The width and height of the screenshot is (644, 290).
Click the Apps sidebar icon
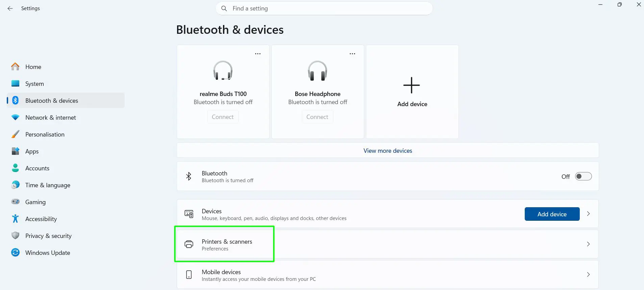[x=15, y=151]
